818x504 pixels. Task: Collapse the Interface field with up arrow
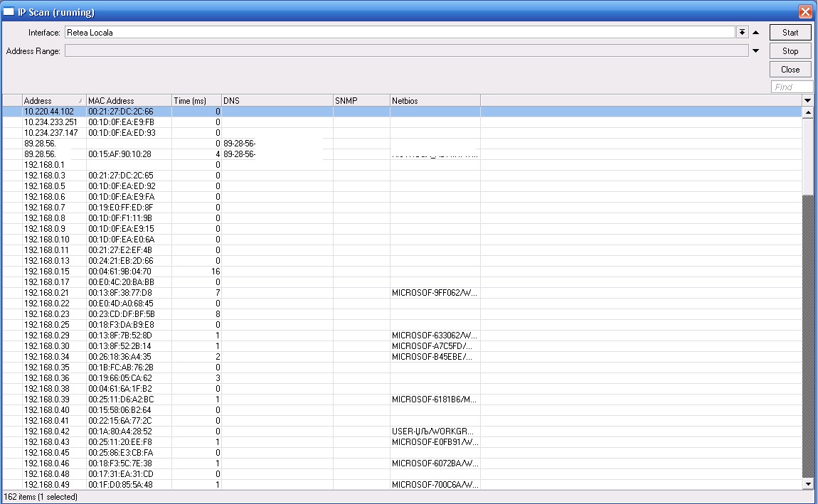click(755, 33)
